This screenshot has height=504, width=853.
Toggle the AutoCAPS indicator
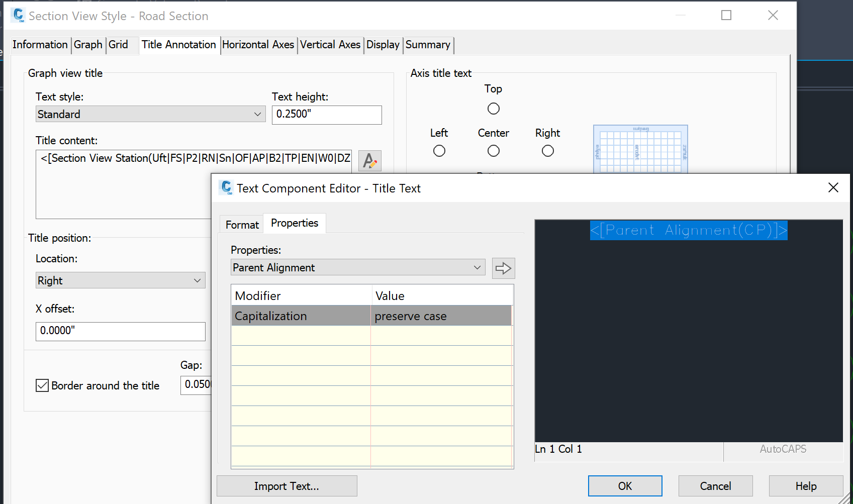point(783,449)
